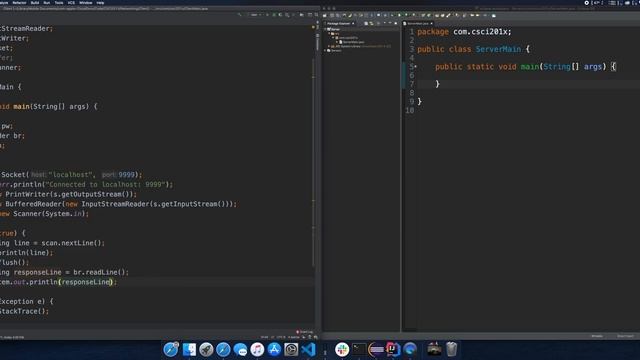640x360 pixels.
Task: Open the Event Log in IntelliJ status bar
Action: [304, 332]
